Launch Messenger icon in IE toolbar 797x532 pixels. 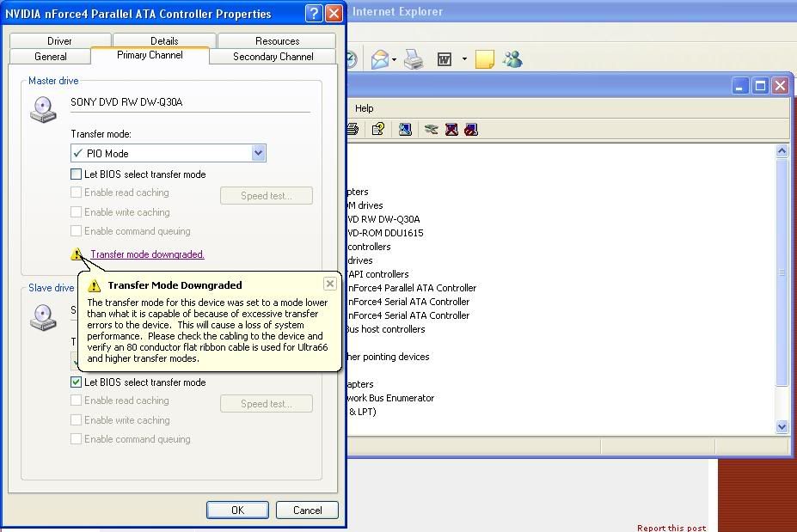point(512,59)
